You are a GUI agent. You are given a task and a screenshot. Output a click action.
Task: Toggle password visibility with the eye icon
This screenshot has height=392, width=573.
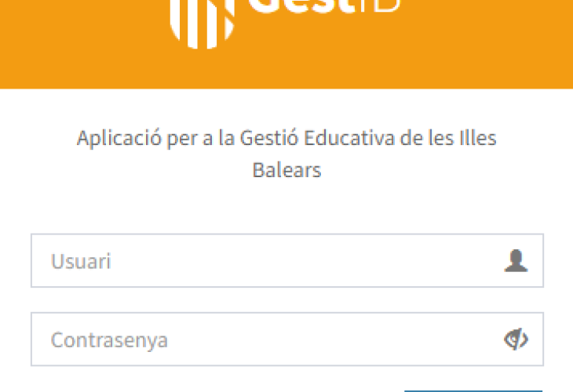pos(516,339)
